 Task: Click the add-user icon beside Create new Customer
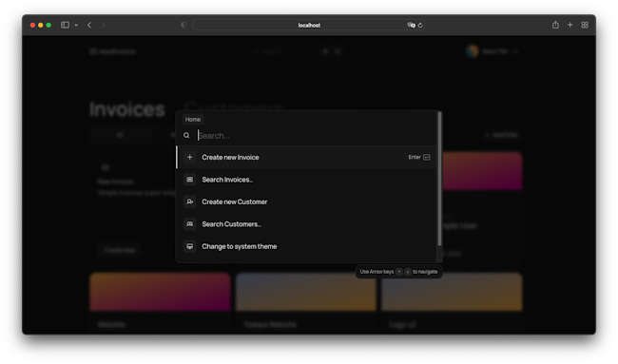[x=189, y=201]
